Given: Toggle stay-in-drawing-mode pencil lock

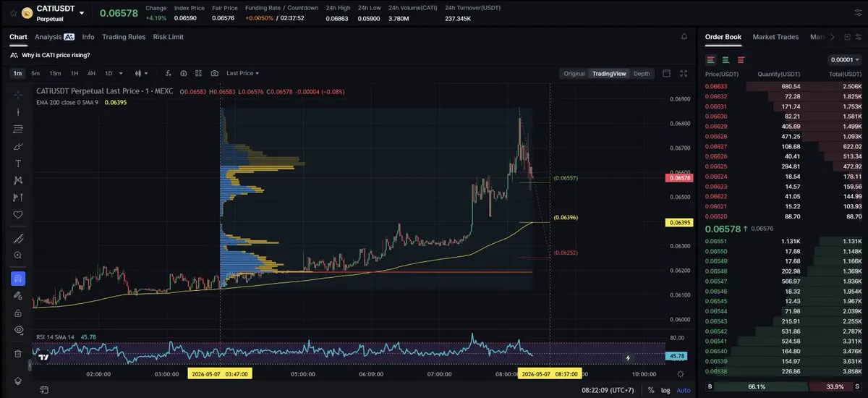Looking at the screenshot, I should click(x=18, y=296).
